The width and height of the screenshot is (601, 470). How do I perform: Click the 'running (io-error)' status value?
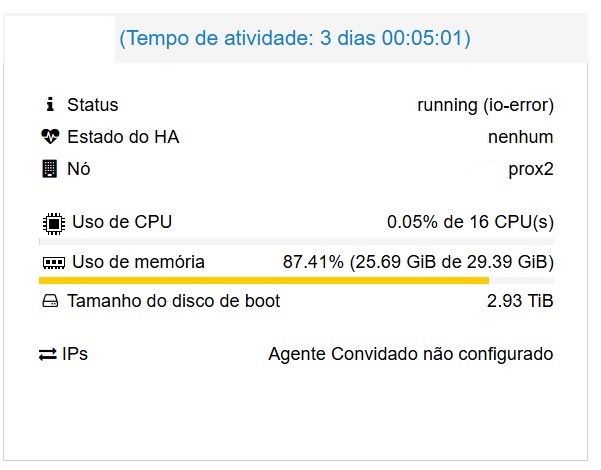485,105
